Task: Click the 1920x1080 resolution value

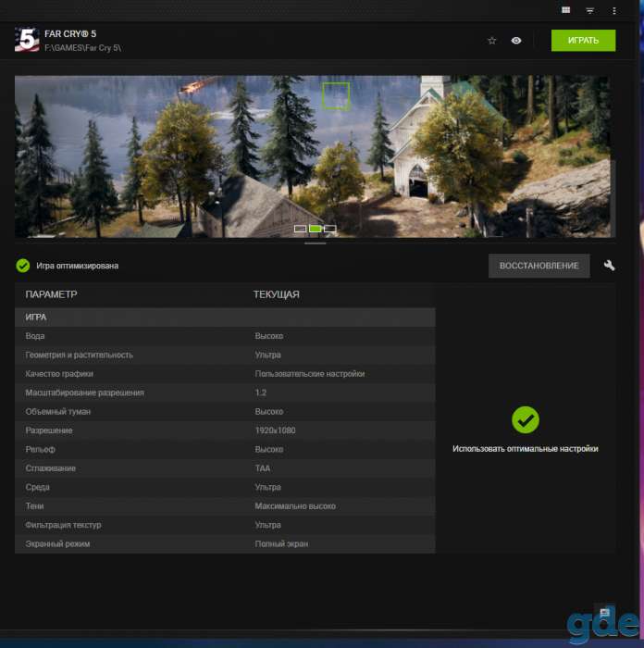Action: 275,430
